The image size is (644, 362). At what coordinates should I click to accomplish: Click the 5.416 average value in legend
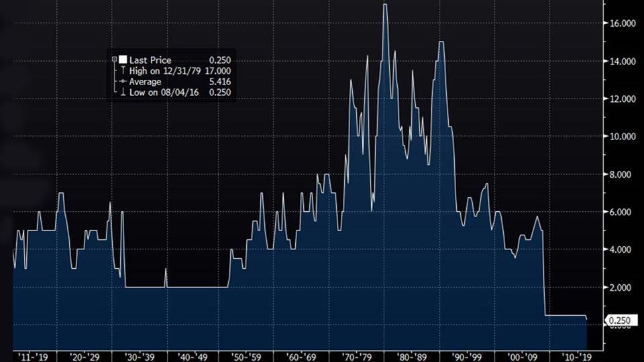pos(221,81)
